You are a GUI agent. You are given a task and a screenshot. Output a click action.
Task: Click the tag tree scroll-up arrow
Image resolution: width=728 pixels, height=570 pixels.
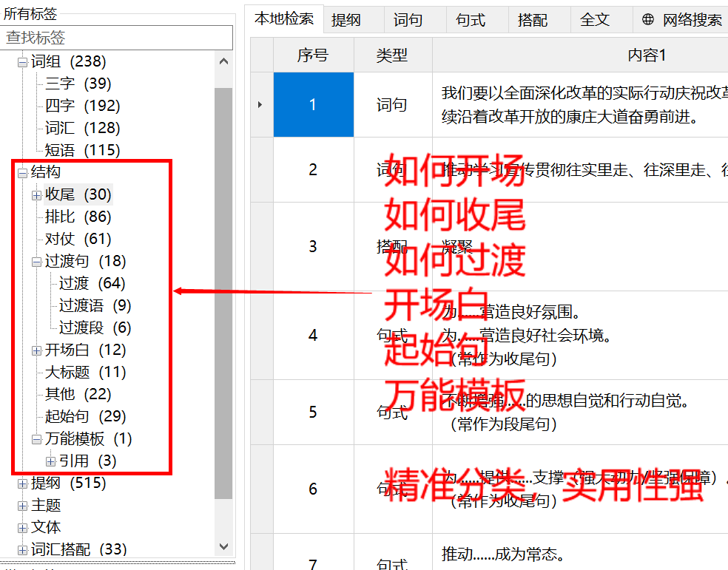223,61
